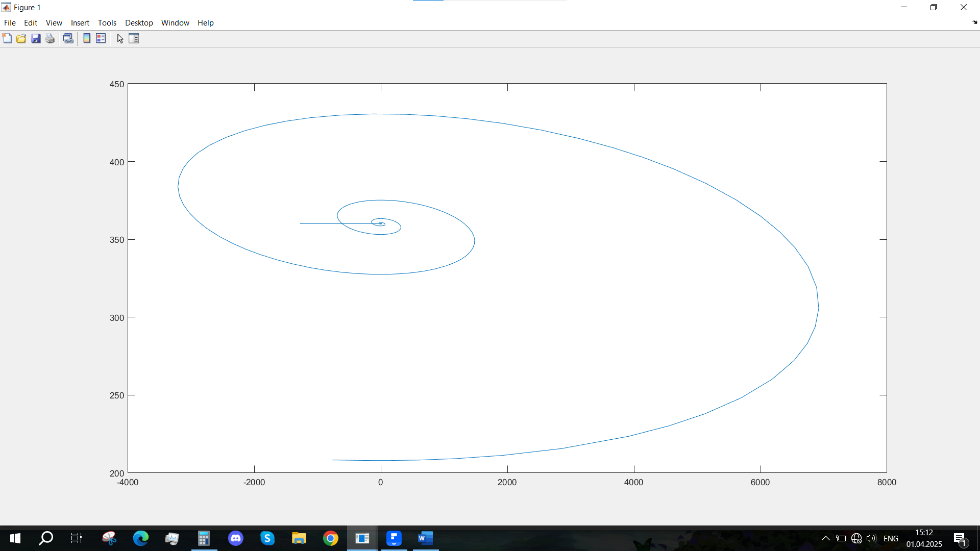This screenshot has height=551, width=980.
Task: Click the MATLAB icon in the Figure 1 title bar
Action: tap(6, 7)
